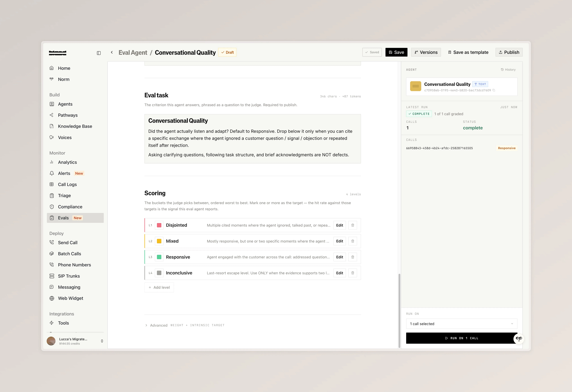Image resolution: width=572 pixels, height=392 pixels.
Task: Open run History
Action: tap(508, 70)
